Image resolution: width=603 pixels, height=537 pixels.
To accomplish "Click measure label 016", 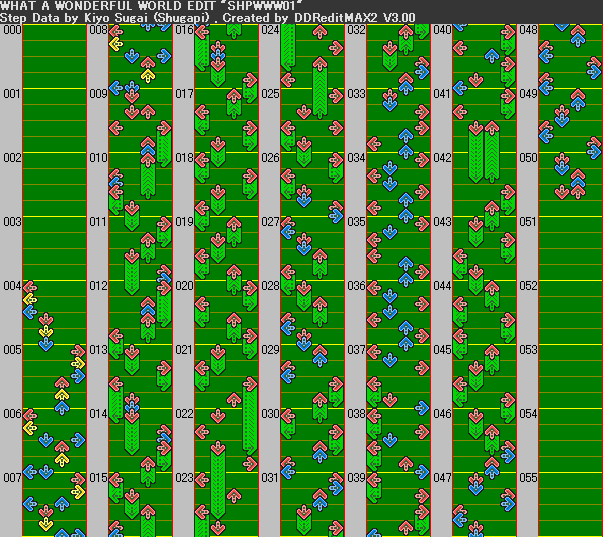I will click(x=184, y=30).
